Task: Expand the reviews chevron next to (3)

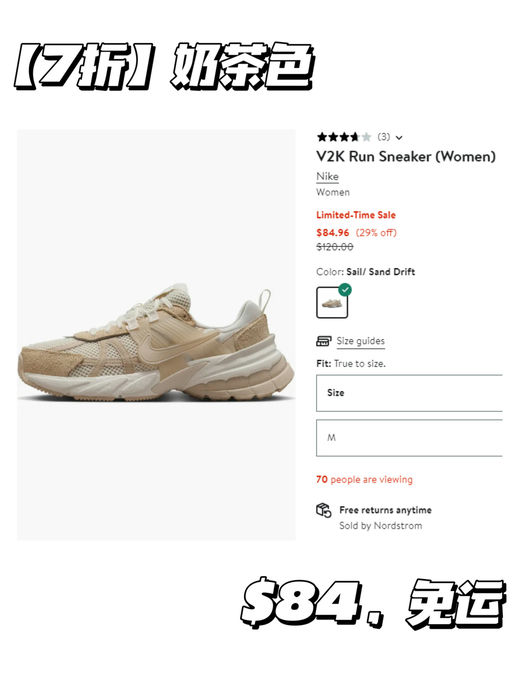Action: coord(399,138)
